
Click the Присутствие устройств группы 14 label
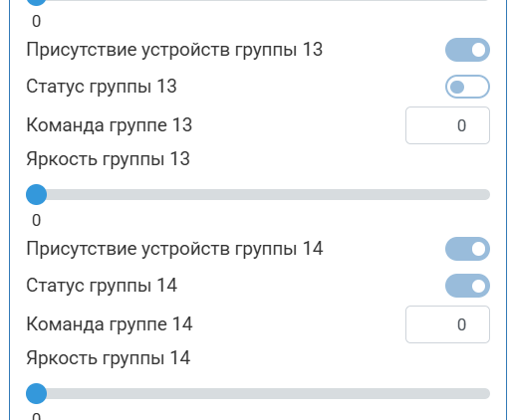(x=174, y=249)
